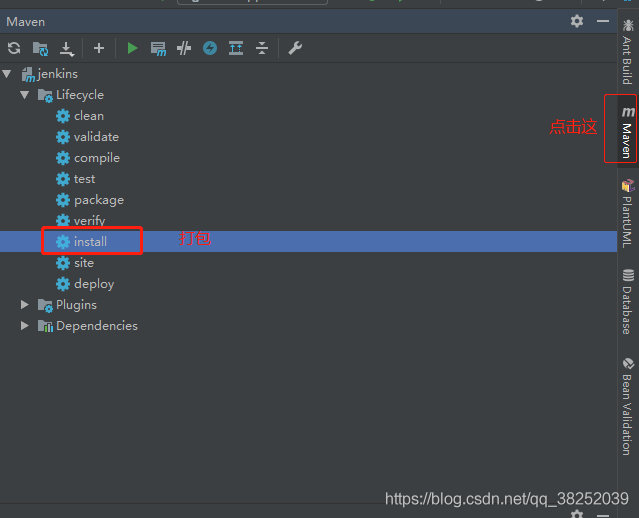This screenshot has height=518, width=639.
Task: Open the Database side tab
Action: tap(628, 301)
